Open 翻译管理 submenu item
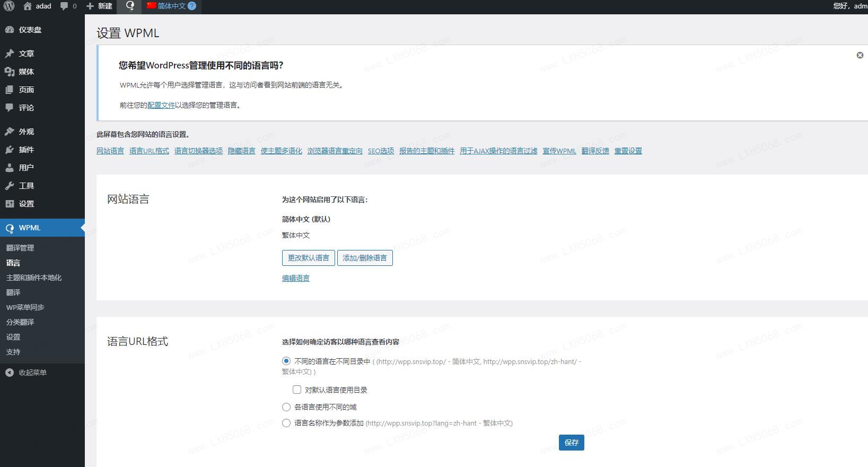This screenshot has width=868, height=467. point(20,248)
